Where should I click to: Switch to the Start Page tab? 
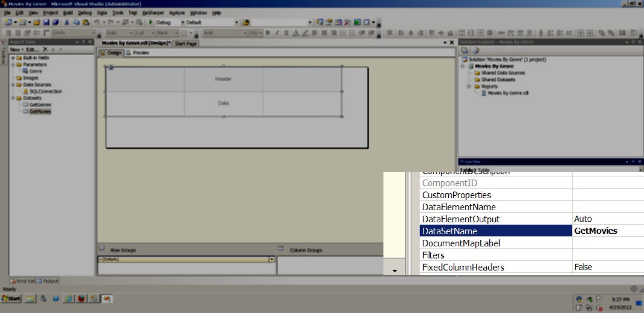186,44
